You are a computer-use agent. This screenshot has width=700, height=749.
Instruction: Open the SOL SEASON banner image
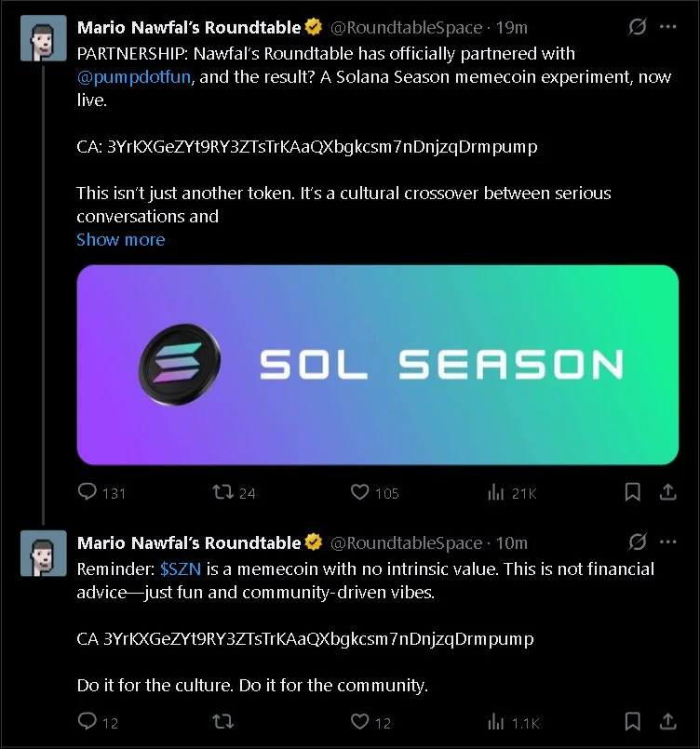pyautogui.click(x=377, y=365)
